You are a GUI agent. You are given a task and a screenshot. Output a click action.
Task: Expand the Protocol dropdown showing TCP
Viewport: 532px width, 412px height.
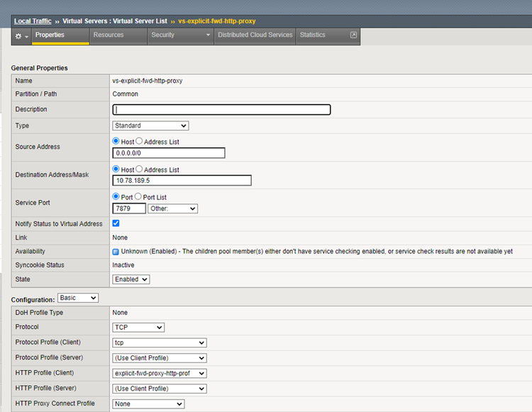pyautogui.click(x=138, y=328)
